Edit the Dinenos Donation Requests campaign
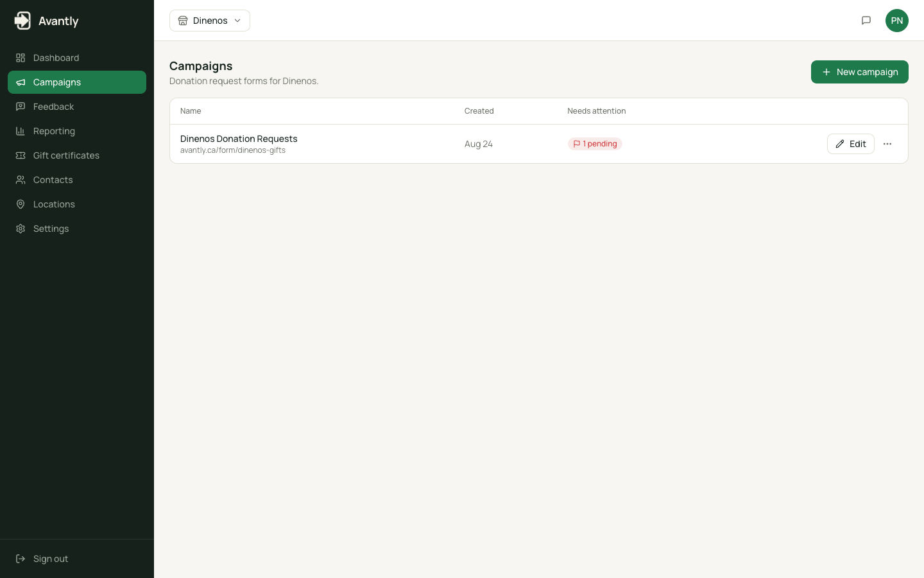Viewport: 924px width, 578px height. (x=851, y=144)
